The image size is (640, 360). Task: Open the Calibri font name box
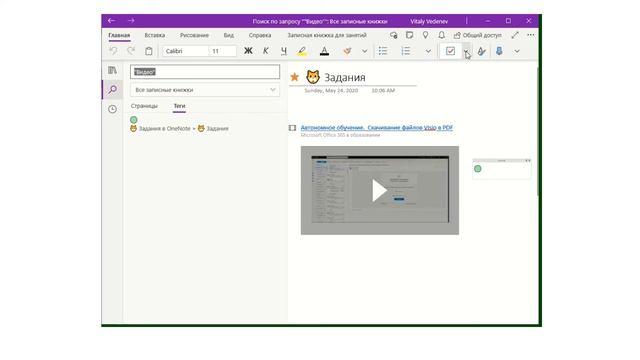point(186,51)
